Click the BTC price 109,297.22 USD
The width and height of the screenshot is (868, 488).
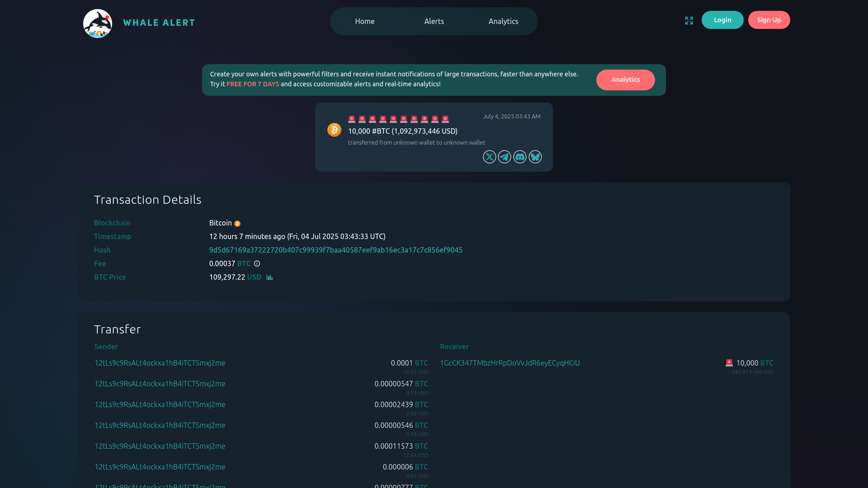(x=235, y=277)
